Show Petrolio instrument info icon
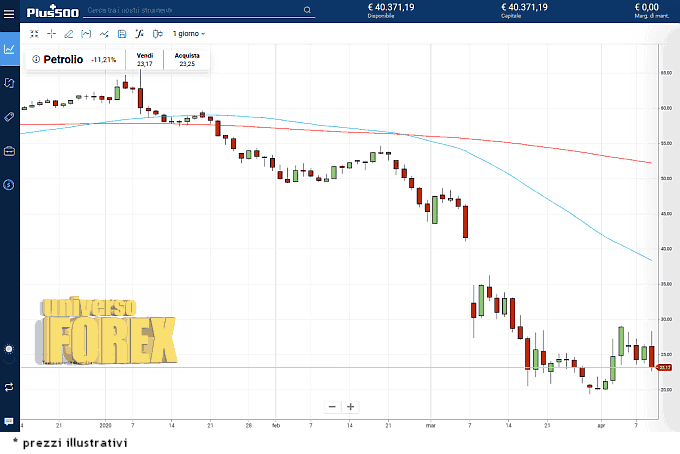 point(36,59)
